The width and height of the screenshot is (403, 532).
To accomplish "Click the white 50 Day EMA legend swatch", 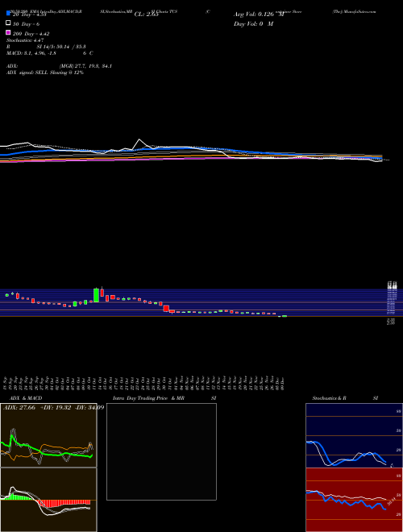I will click(x=8, y=23).
